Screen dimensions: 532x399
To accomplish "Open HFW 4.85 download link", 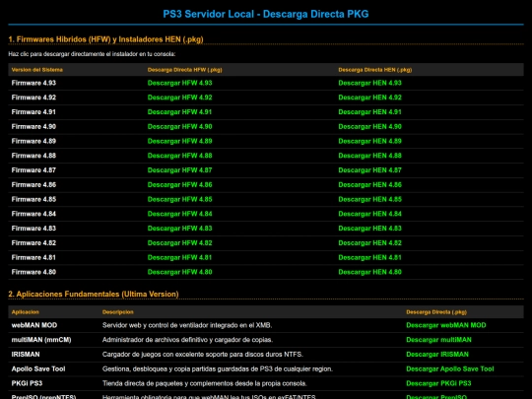I will (x=180, y=199).
